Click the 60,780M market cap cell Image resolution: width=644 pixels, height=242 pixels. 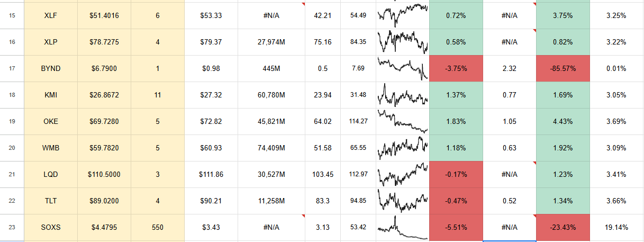coord(271,95)
